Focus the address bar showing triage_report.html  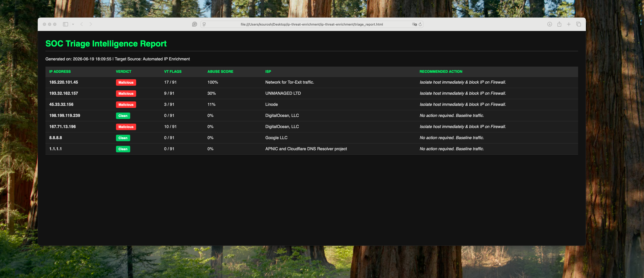pyautogui.click(x=312, y=24)
